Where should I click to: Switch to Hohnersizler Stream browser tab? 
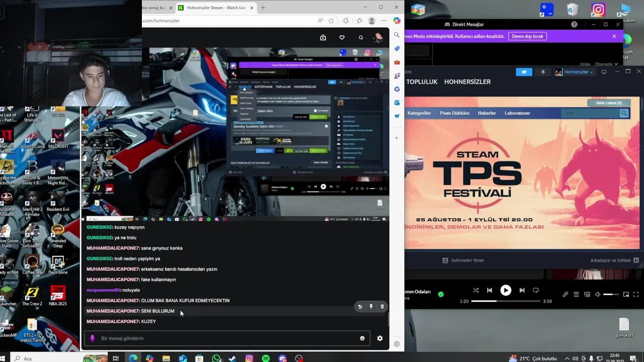[x=215, y=8]
